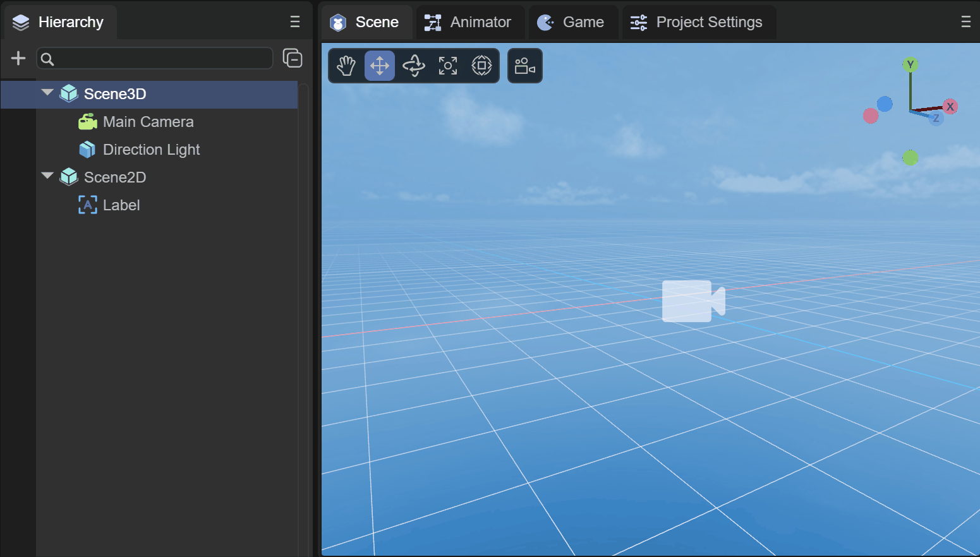Select the Label node
This screenshot has height=557, width=980.
pyautogui.click(x=121, y=205)
